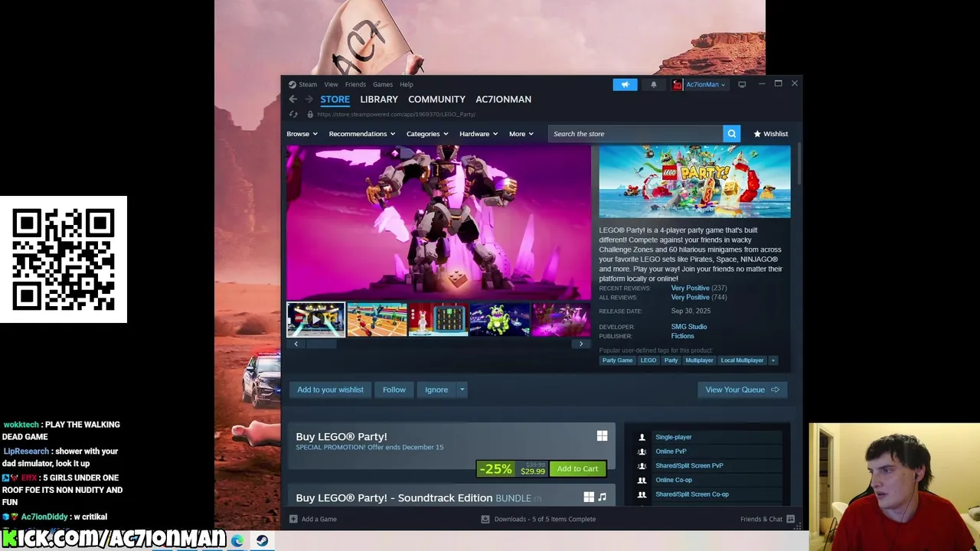Select the STORE tab
This screenshot has width=980, height=551.
tap(335, 99)
